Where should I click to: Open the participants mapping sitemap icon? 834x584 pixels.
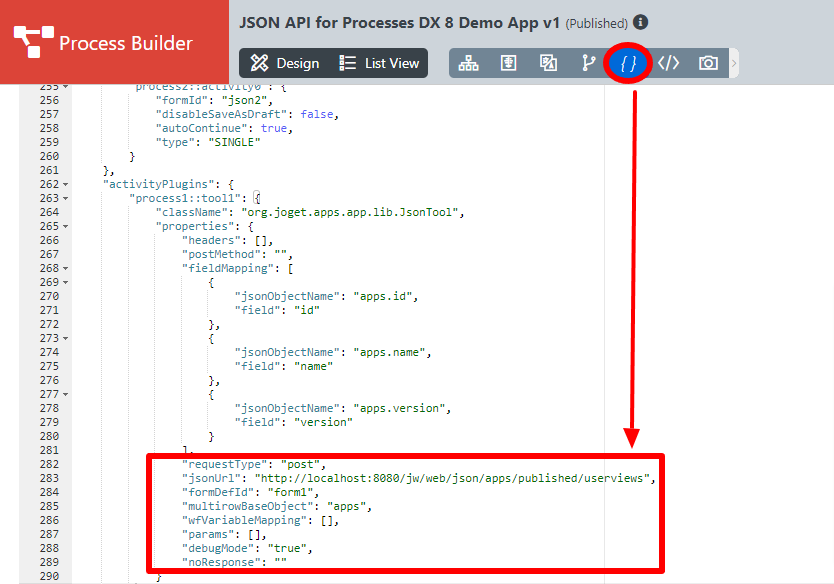469,63
